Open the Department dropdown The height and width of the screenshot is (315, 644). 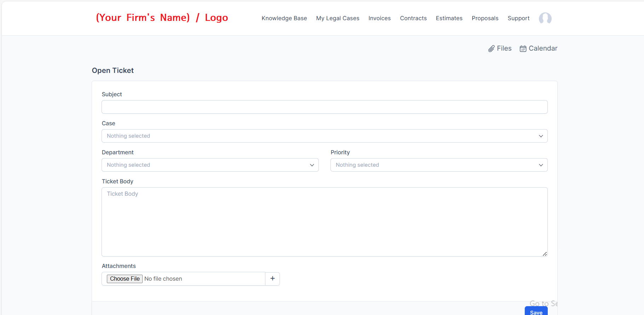(x=210, y=165)
